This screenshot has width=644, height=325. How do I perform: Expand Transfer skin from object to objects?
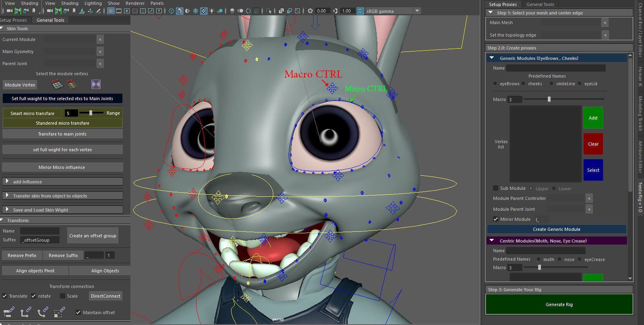tap(62, 196)
